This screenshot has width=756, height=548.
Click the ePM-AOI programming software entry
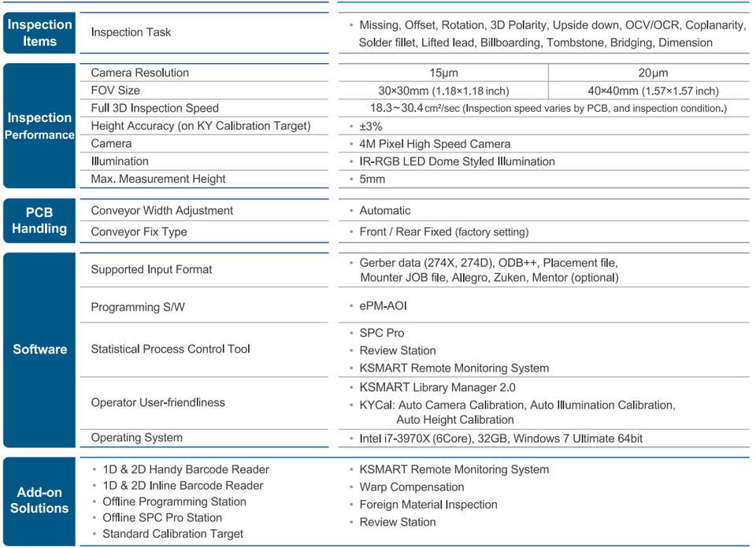coord(383,306)
